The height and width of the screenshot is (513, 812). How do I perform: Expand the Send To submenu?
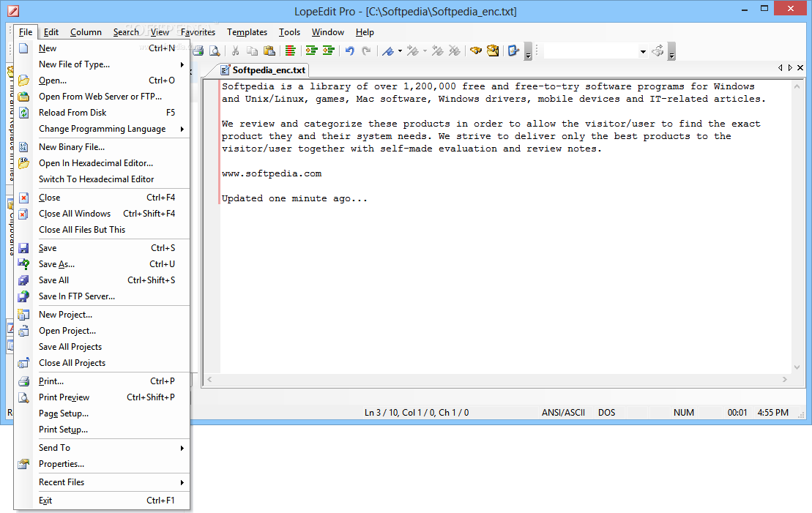click(x=182, y=448)
